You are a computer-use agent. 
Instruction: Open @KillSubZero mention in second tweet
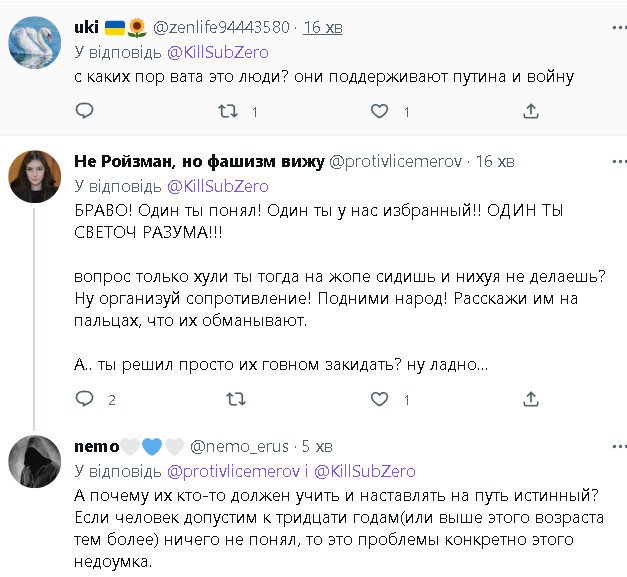tap(217, 186)
